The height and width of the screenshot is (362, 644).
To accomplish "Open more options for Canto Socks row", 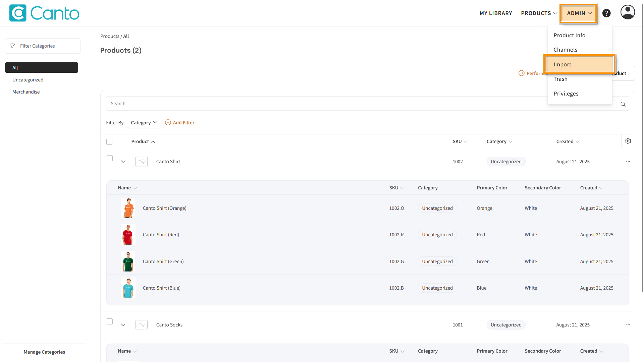I will pos(628,325).
